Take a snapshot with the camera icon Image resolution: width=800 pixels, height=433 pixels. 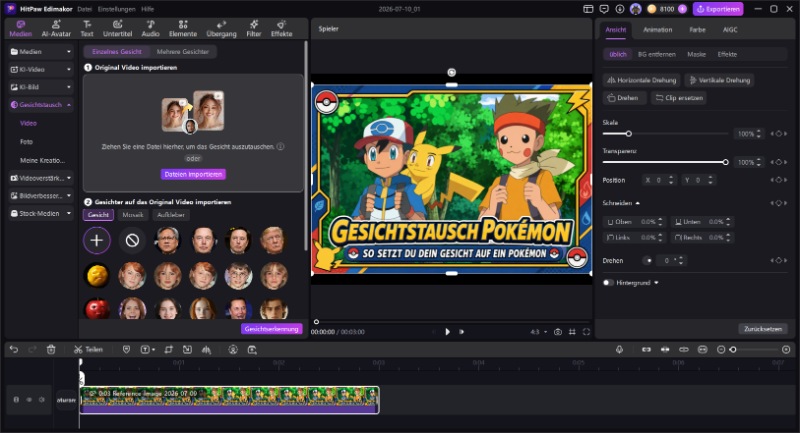pos(558,332)
